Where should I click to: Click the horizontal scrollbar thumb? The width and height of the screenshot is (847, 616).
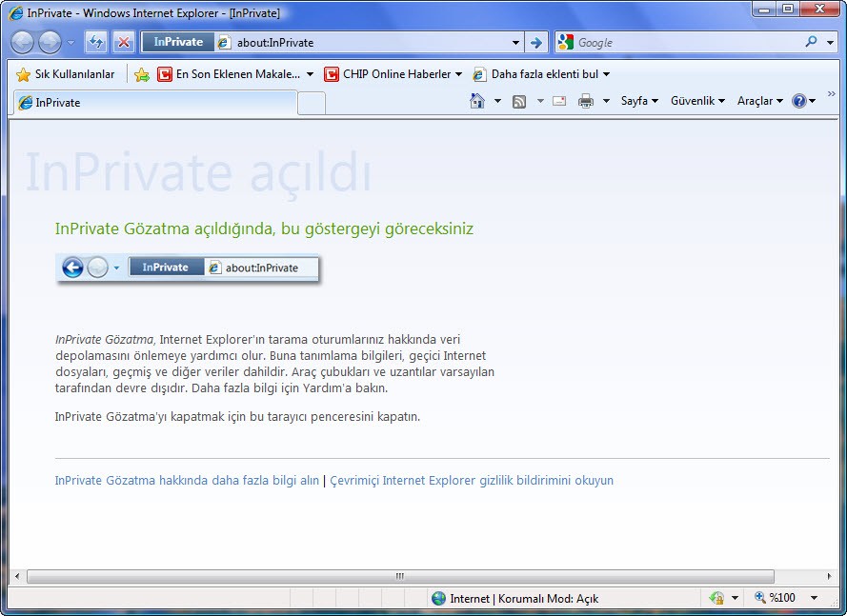[x=400, y=576]
